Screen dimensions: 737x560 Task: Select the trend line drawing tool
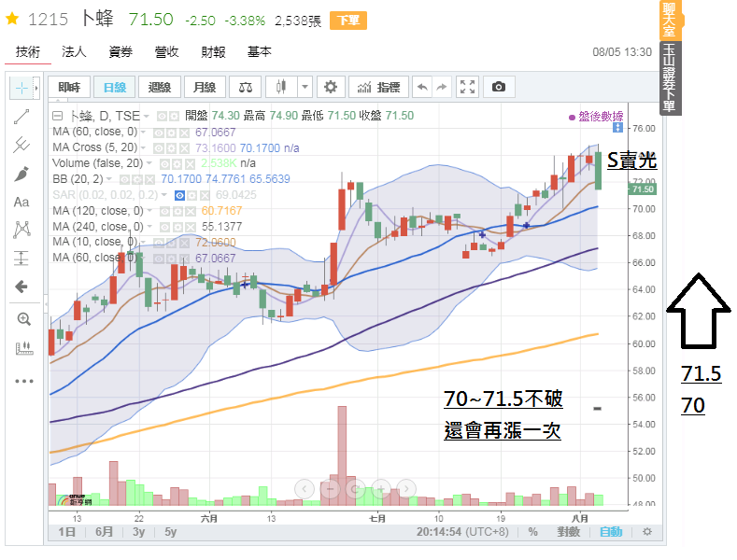pos(21,117)
